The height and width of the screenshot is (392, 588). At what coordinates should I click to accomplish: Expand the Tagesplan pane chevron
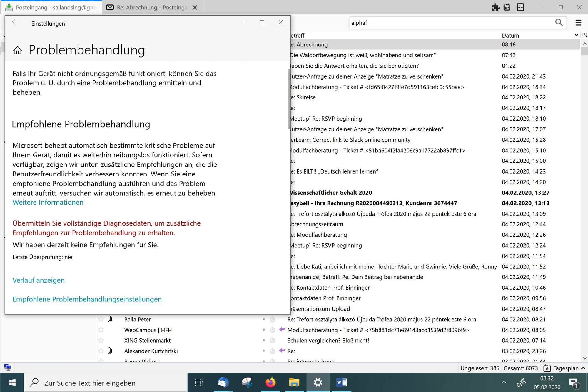[583, 368]
